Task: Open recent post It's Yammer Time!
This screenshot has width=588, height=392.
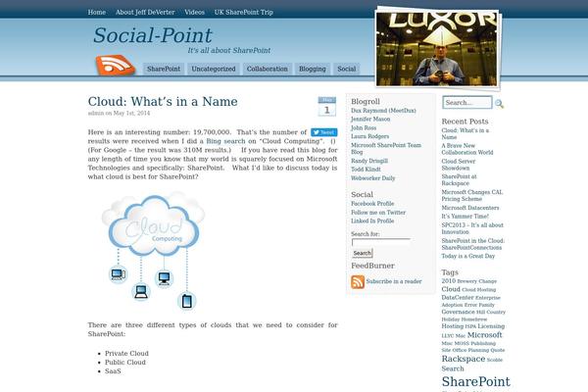Action: coord(465,217)
